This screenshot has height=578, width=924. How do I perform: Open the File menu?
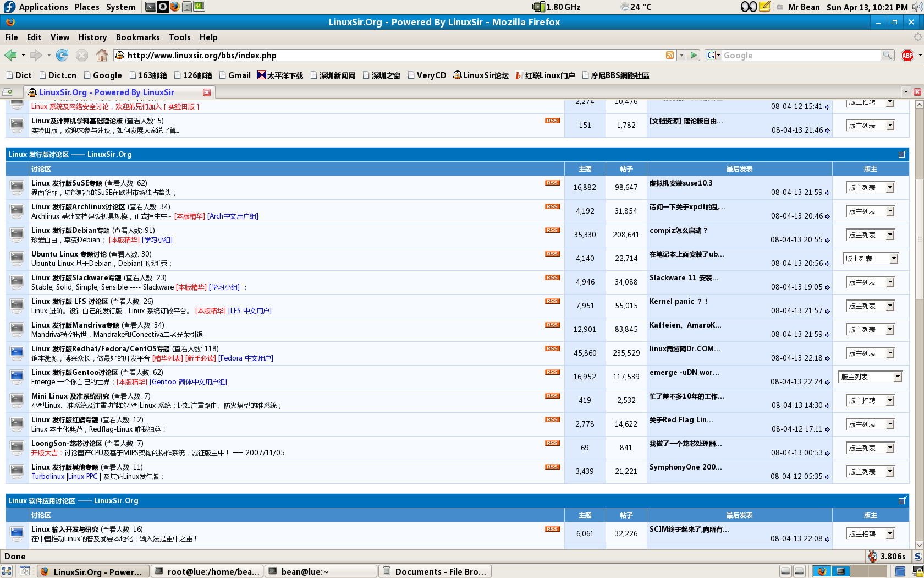11,37
